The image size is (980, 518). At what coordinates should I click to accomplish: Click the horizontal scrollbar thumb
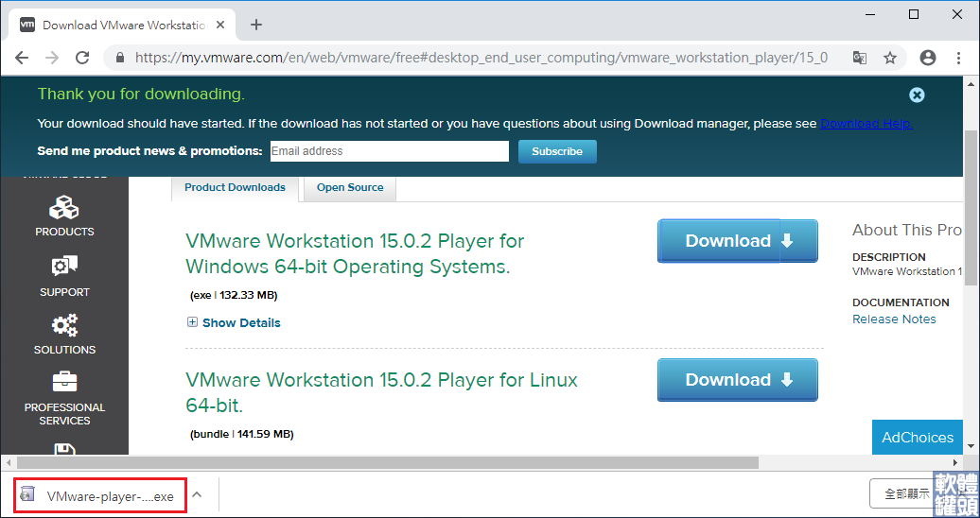(388, 463)
